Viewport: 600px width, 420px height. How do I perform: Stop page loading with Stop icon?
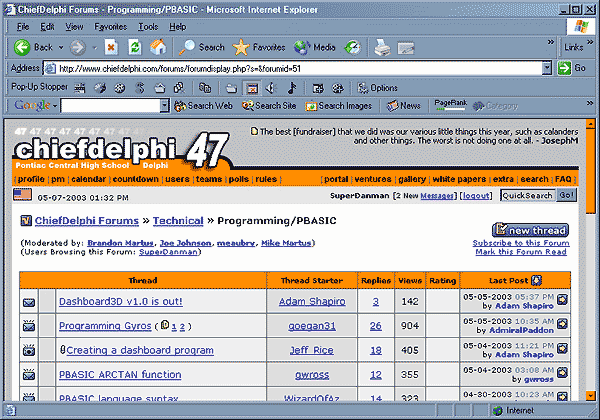point(111,47)
